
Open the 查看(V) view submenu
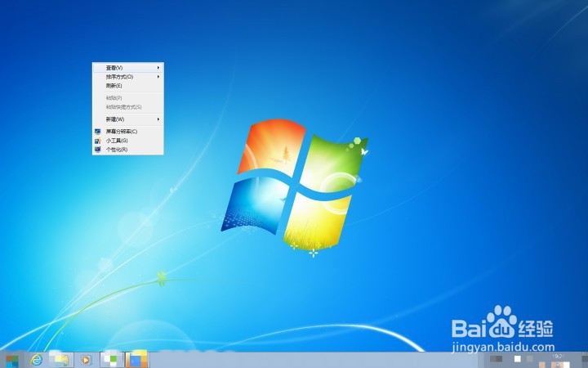pyautogui.click(x=128, y=68)
